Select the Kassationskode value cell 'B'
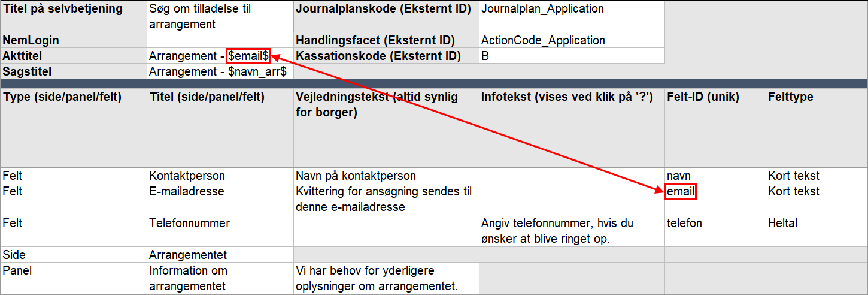Screen dimensions: 868x295 click(x=571, y=56)
